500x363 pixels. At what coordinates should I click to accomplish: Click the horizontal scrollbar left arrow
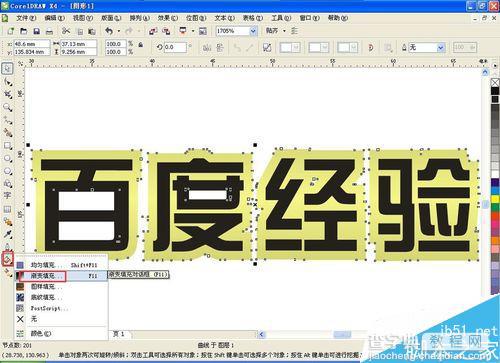(261, 334)
